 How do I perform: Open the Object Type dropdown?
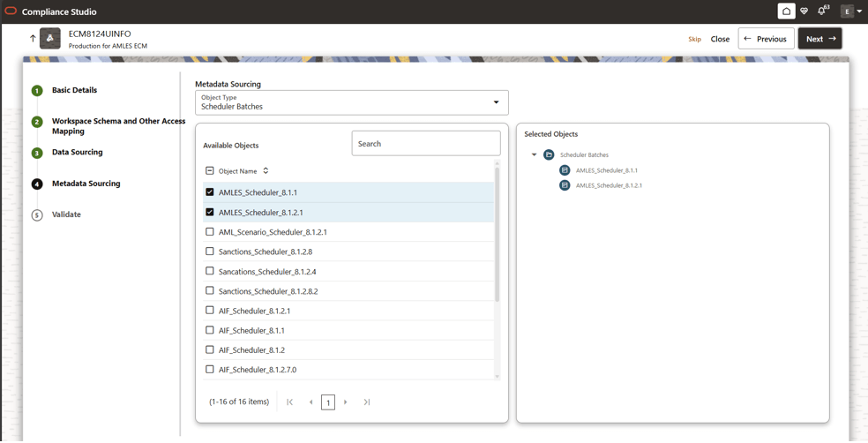[351, 102]
